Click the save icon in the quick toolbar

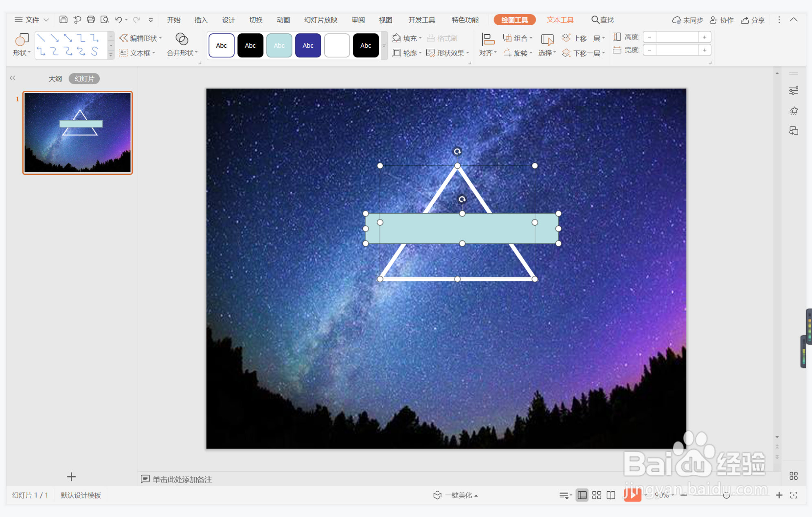click(63, 20)
